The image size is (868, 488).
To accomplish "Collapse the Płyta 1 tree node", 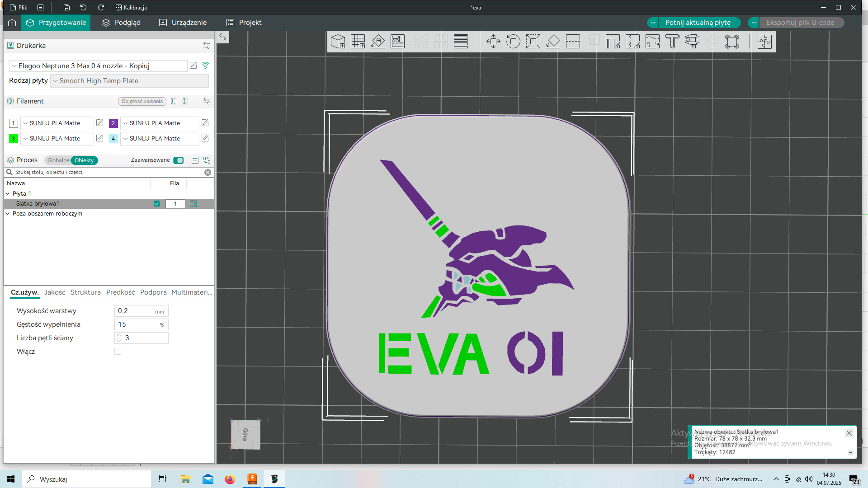I will [8, 194].
